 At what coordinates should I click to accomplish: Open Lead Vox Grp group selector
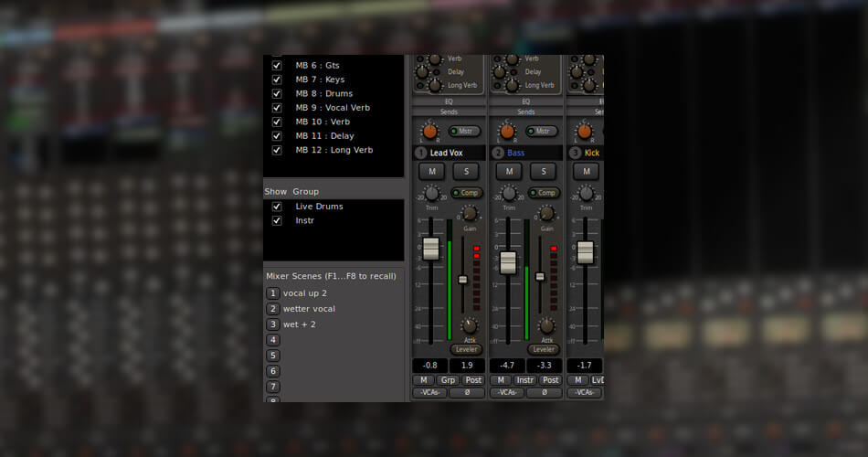(448, 380)
